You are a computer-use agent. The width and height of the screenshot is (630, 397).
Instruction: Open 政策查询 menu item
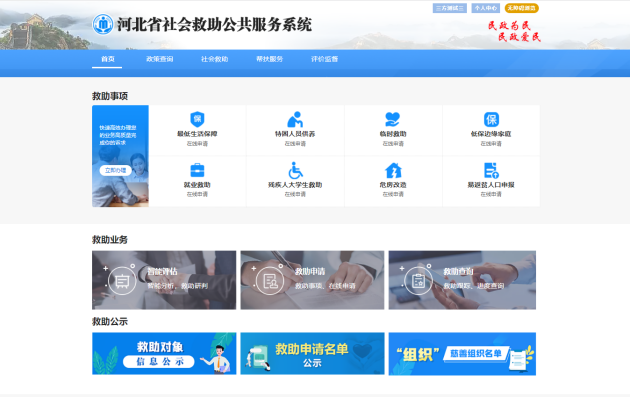point(160,59)
